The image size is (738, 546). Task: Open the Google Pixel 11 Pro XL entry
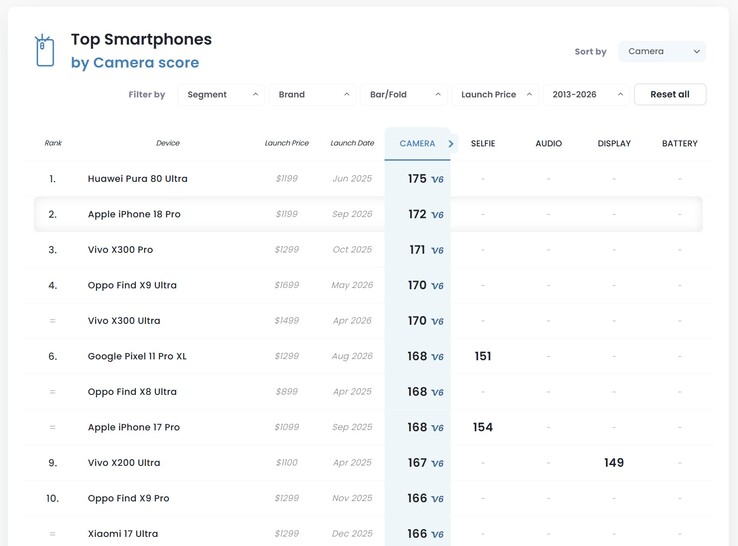137,356
